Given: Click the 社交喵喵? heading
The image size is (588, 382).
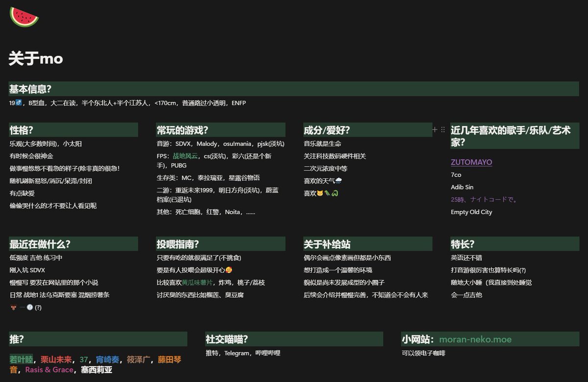Looking at the screenshot, I should (294, 339).
